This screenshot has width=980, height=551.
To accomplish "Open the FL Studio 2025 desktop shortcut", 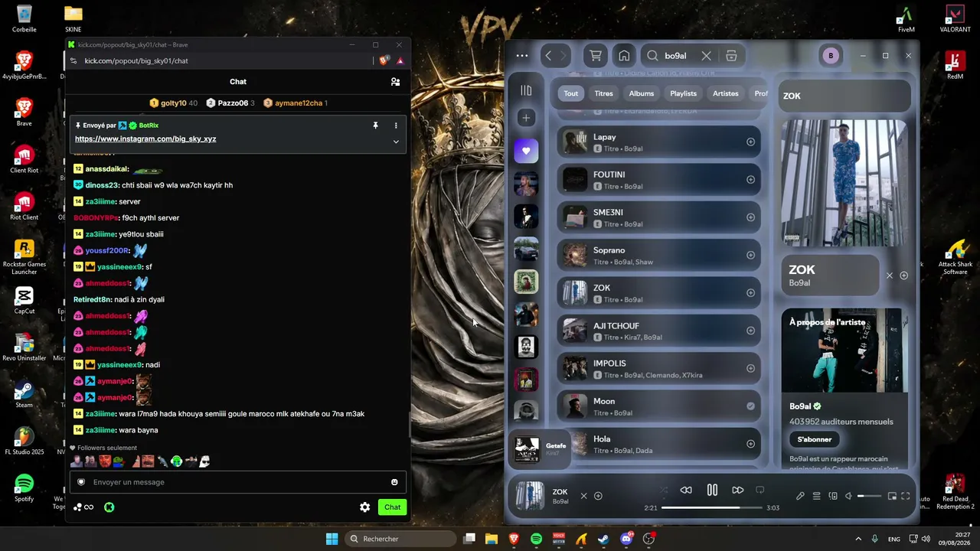I will click(x=24, y=441).
